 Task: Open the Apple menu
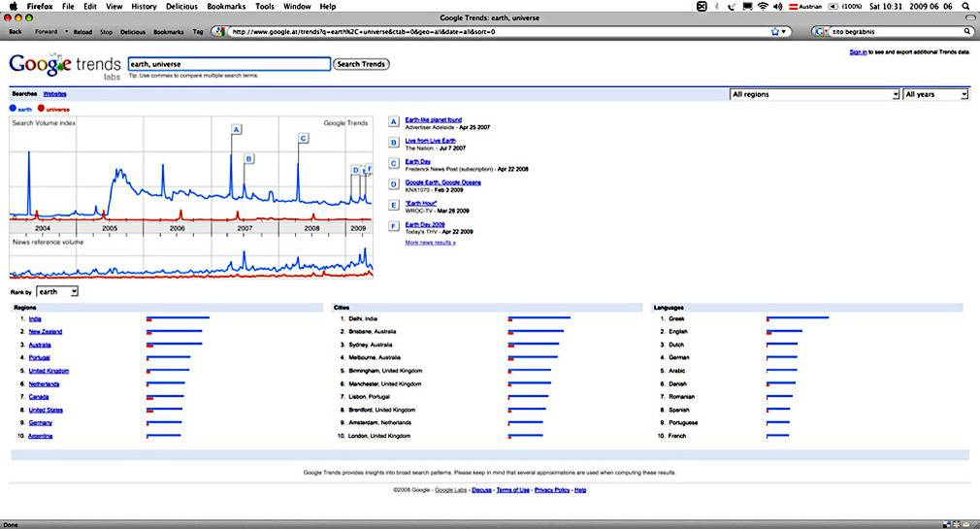tap(14, 6)
